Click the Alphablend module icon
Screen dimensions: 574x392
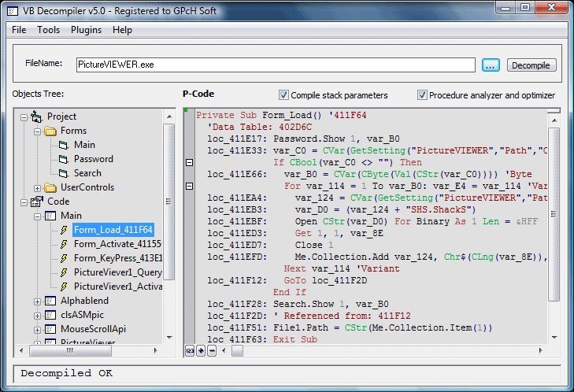point(51,301)
